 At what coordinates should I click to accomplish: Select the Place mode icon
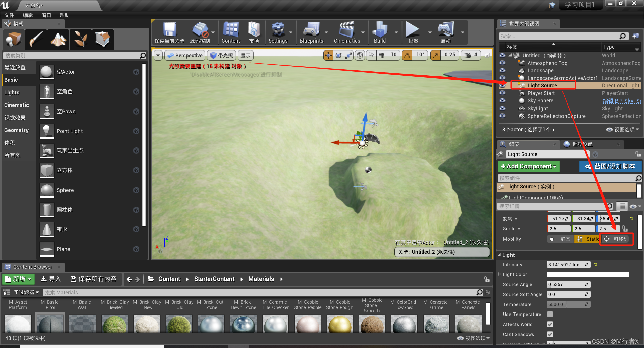[x=14, y=39]
